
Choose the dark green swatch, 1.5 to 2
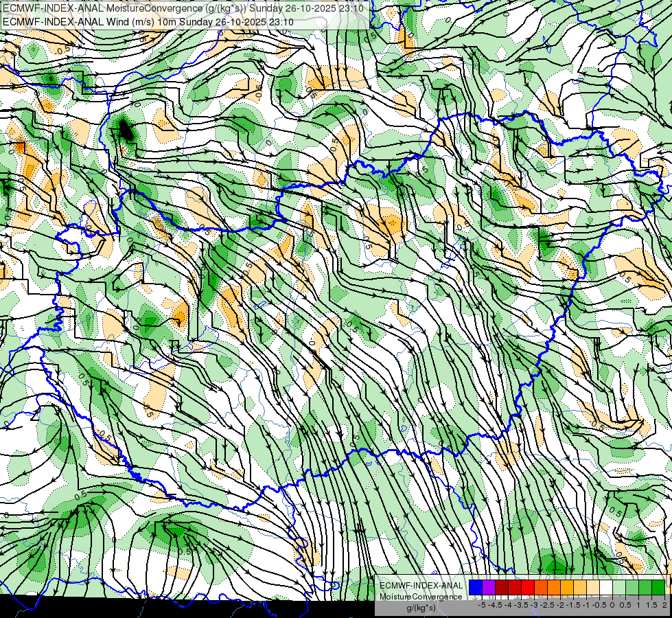658,587
